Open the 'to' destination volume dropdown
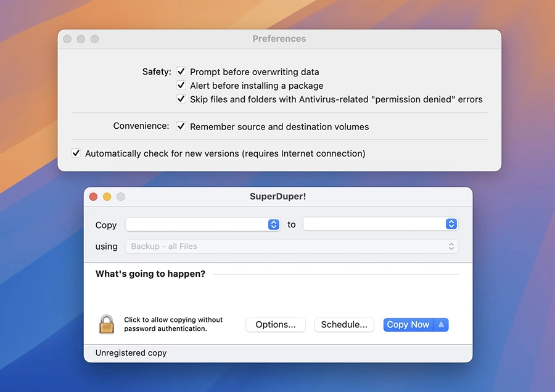This screenshot has height=392, width=555. pos(380,225)
